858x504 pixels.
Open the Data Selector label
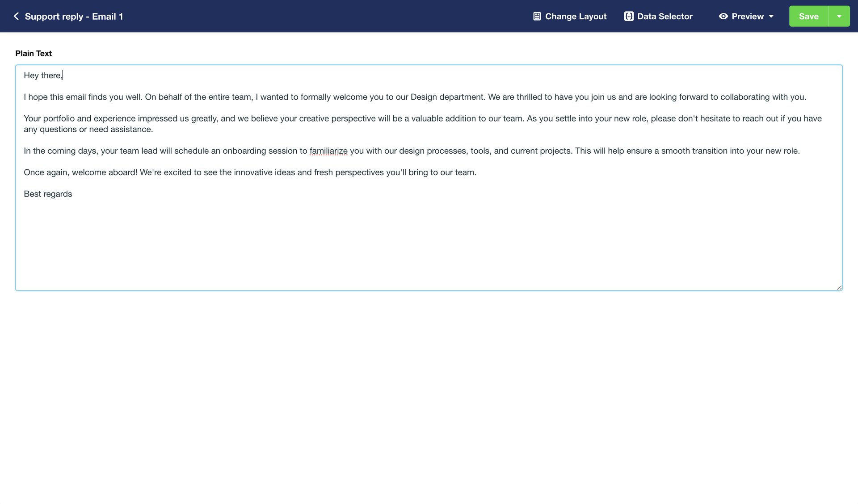(665, 17)
